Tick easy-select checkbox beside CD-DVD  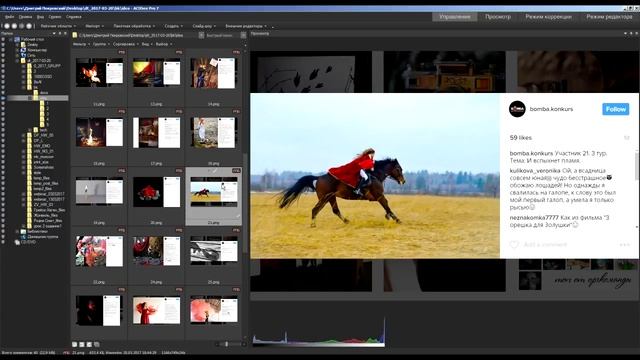3,242
